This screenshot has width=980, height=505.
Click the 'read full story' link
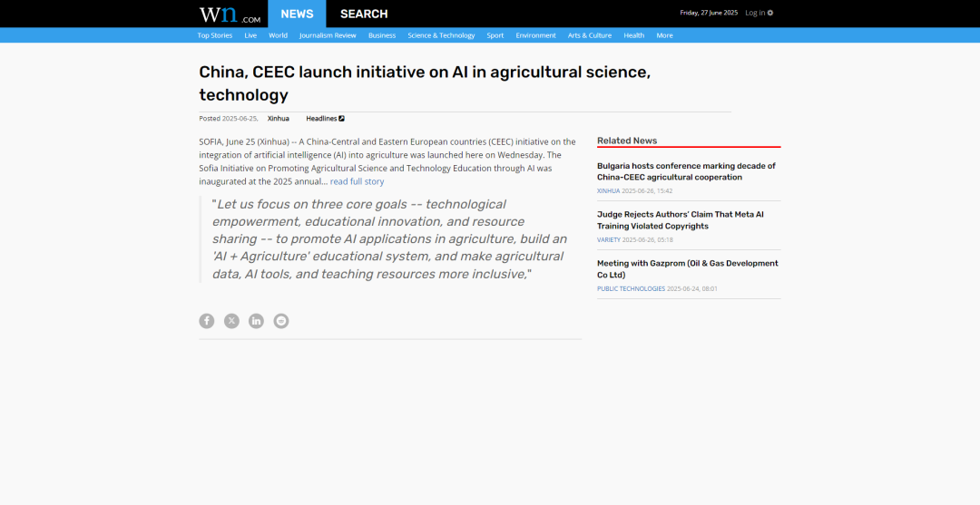(357, 181)
